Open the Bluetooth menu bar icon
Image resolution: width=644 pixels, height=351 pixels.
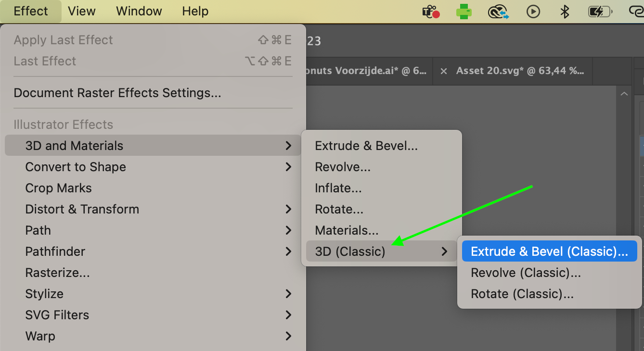pyautogui.click(x=565, y=12)
